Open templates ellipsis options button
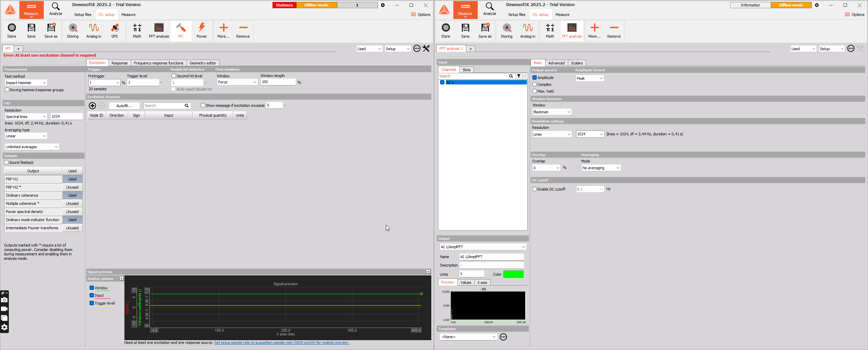Image resolution: width=868 pixels, height=350 pixels. click(504, 337)
